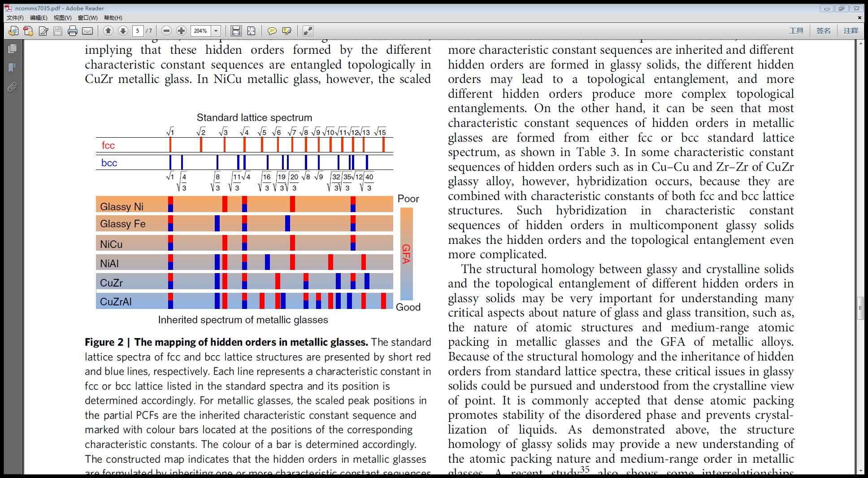Click the Print file icon

tap(73, 31)
